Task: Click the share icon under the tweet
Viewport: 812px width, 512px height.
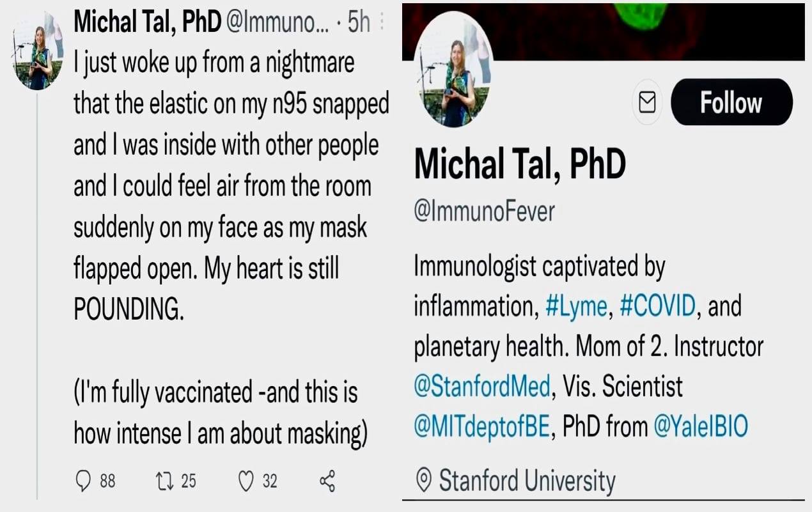Action: 327,481
